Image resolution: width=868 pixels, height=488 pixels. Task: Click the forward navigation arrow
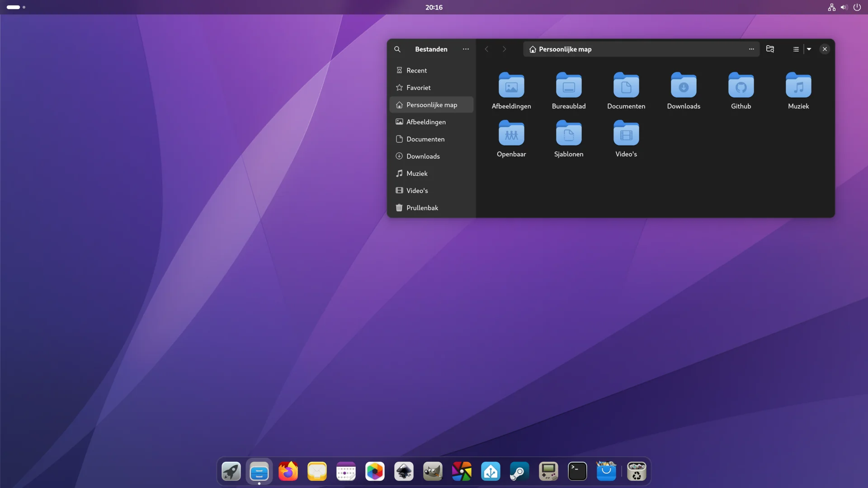[x=505, y=49]
